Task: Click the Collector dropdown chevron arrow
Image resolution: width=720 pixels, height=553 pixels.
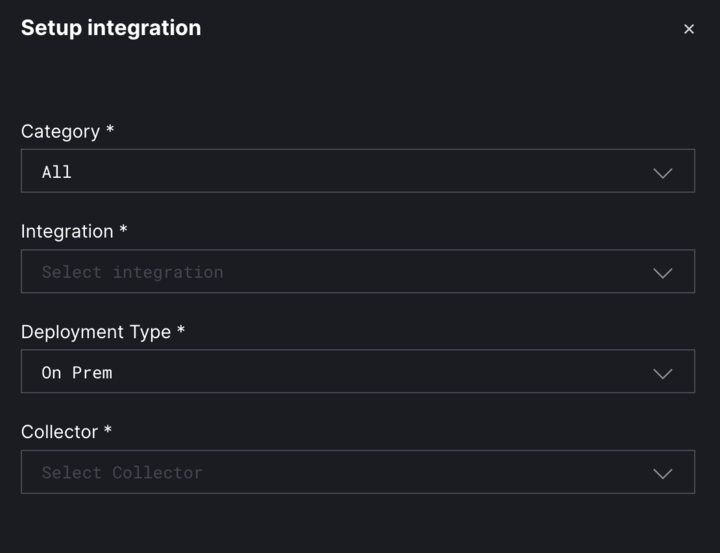Action: 662,473
